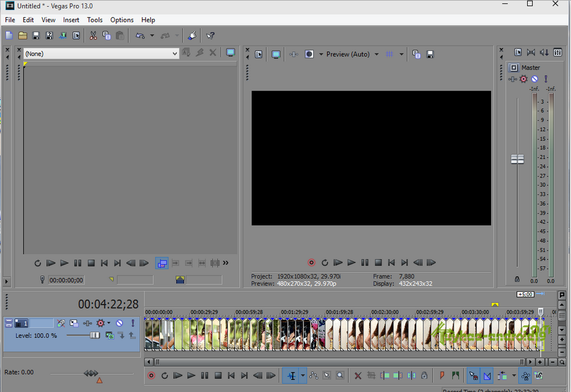Click the Master volume fader
Image resolution: width=571 pixels, height=392 pixels.
point(517,158)
